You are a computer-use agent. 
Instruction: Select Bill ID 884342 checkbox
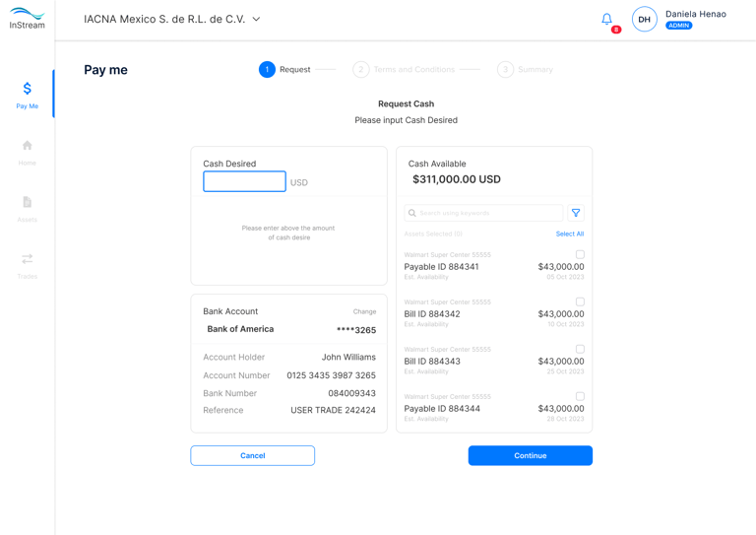pos(580,301)
